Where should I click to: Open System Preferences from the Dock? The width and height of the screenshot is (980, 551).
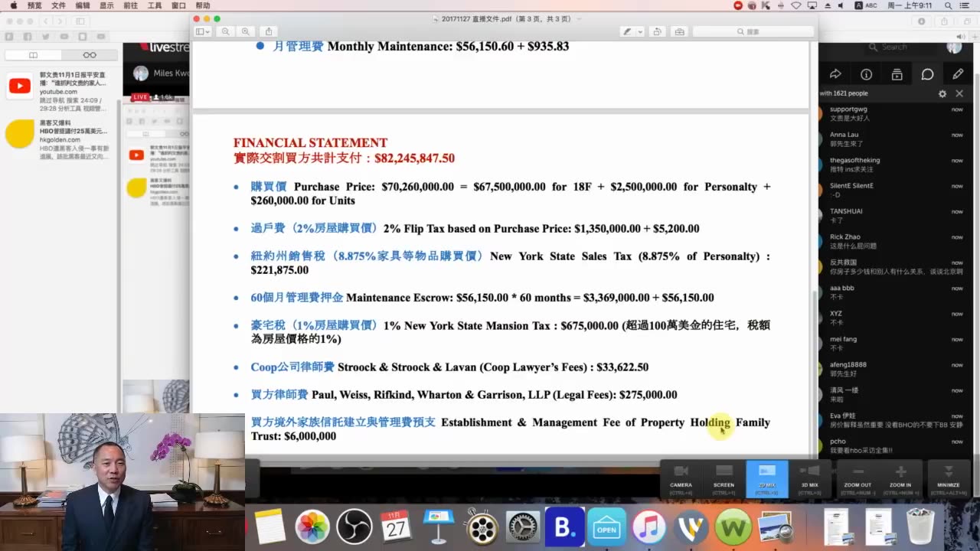point(523,527)
